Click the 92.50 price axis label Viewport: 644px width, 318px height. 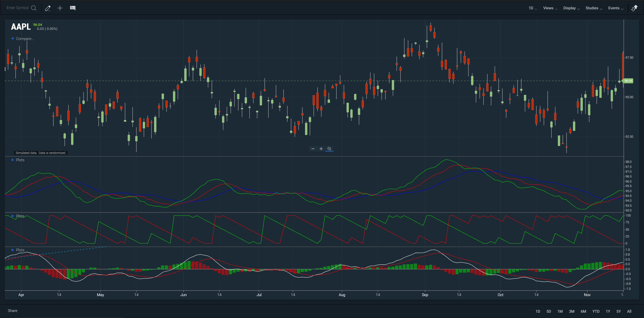(629, 137)
